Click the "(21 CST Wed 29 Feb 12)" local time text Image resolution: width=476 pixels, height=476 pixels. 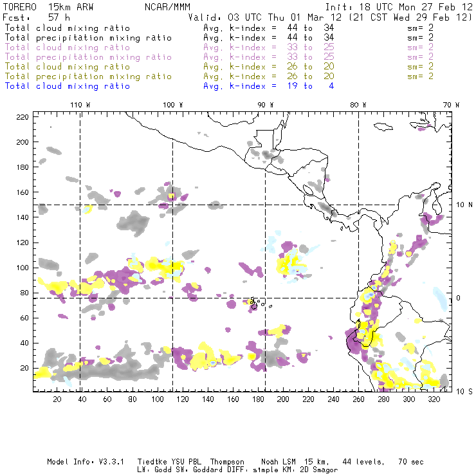(410, 17)
